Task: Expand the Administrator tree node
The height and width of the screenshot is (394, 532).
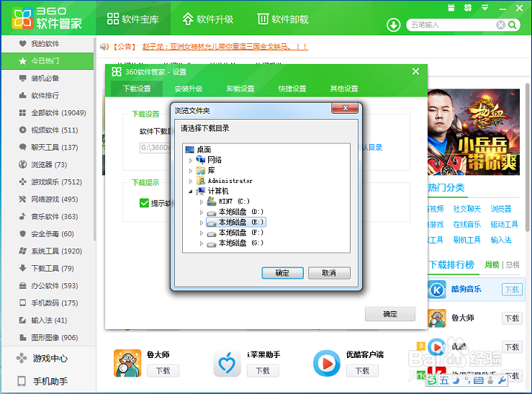Action: click(x=191, y=182)
